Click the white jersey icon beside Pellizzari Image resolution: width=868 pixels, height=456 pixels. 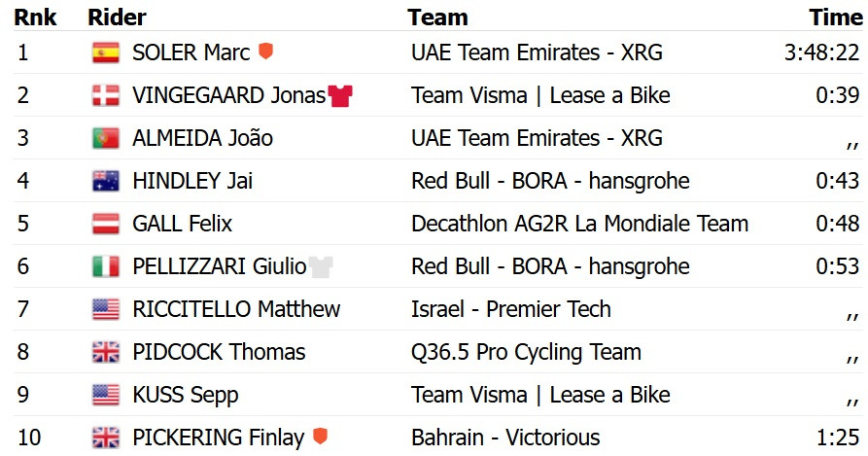(x=321, y=266)
